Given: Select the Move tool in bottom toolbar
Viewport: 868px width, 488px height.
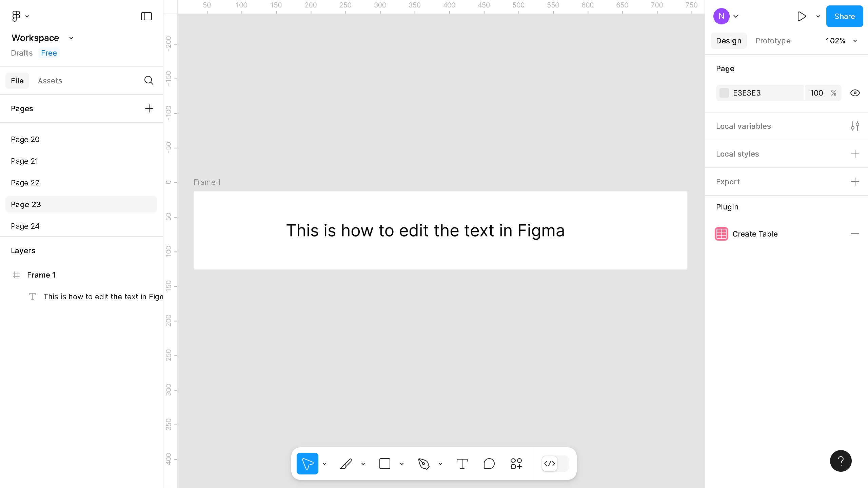Looking at the screenshot, I should (x=307, y=464).
